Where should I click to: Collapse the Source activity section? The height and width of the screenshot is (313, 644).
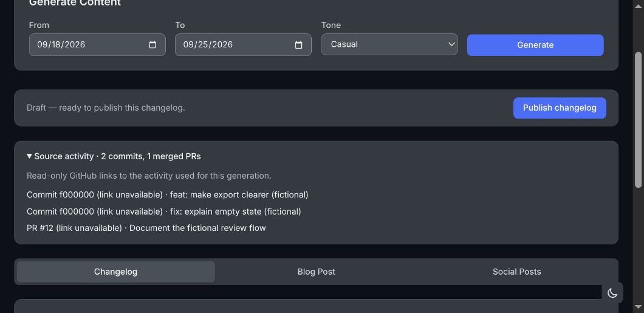point(114,156)
